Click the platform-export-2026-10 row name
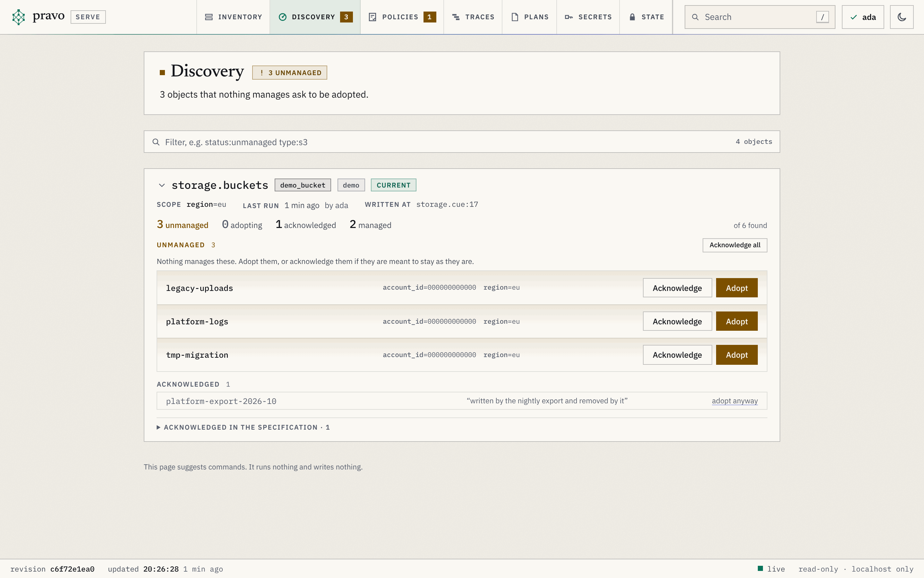This screenshot has width=924, height=578. coord(221,401)
